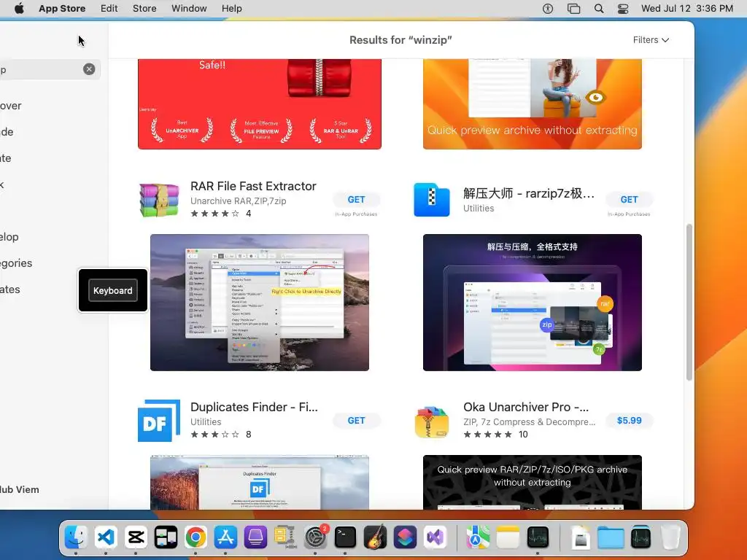Open disk image file in the Dock
The height and width of the screenshot is (560, 747).
[x=580, y=537]
